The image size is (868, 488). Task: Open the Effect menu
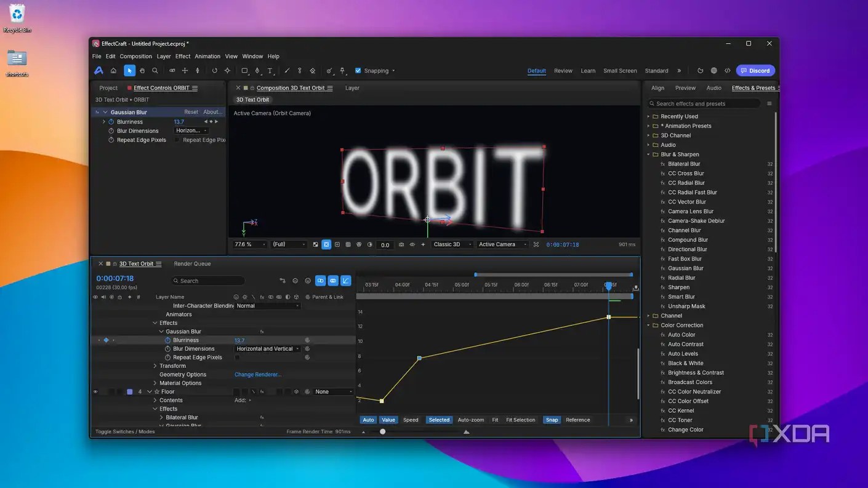click(183, 56)
